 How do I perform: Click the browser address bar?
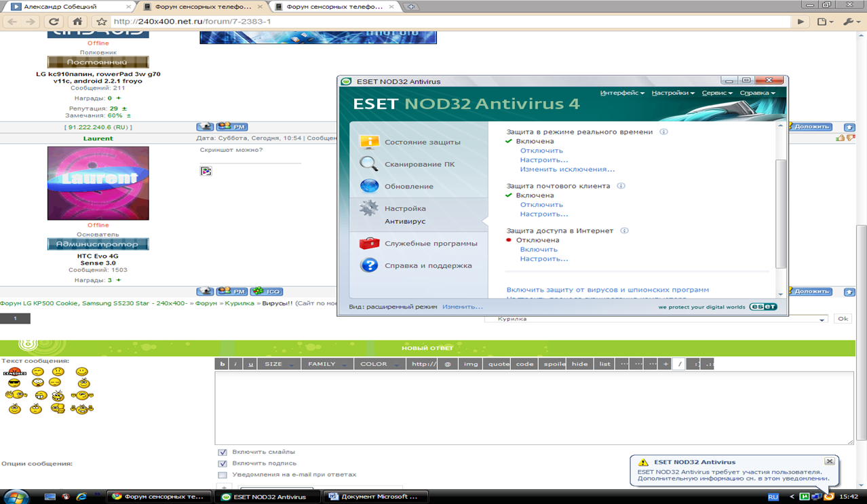click(451, 22)
